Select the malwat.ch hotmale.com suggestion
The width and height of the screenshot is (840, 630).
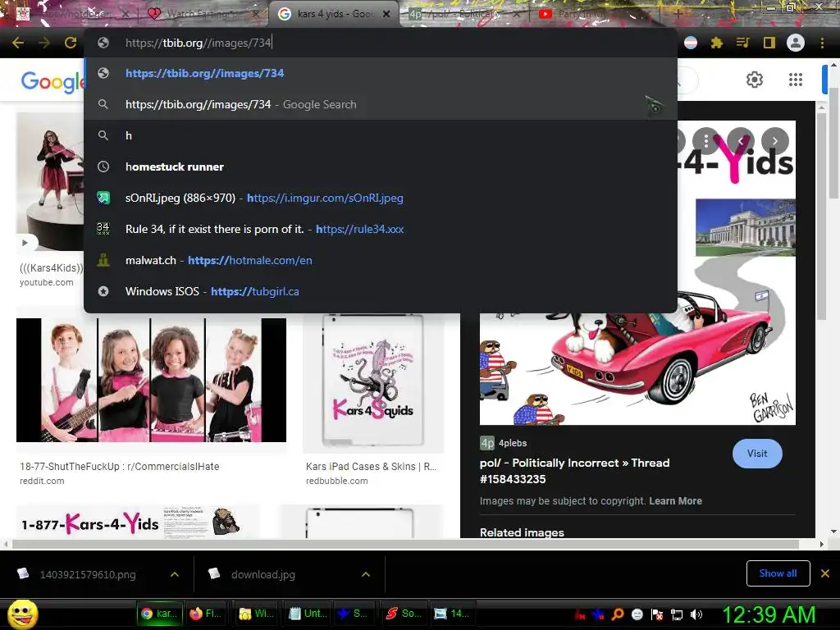pos(381,260)
